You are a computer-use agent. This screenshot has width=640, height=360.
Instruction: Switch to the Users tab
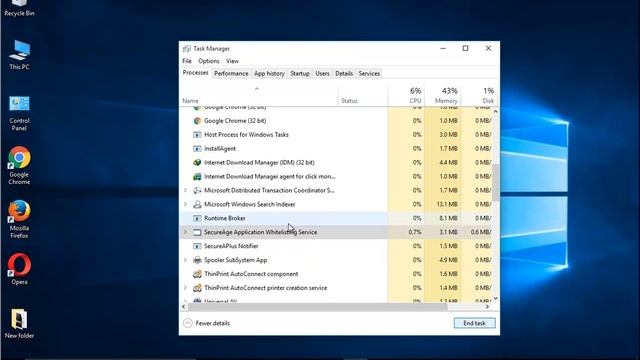point(322,73)
